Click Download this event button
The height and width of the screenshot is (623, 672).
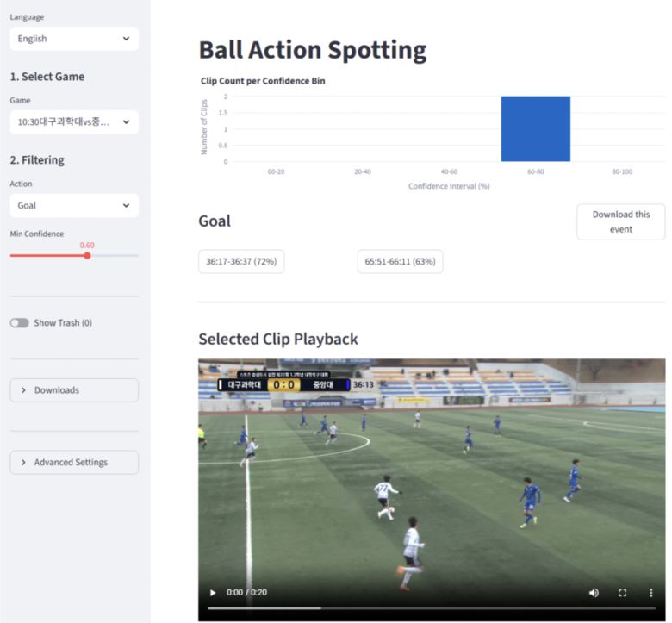click(620, 222)
